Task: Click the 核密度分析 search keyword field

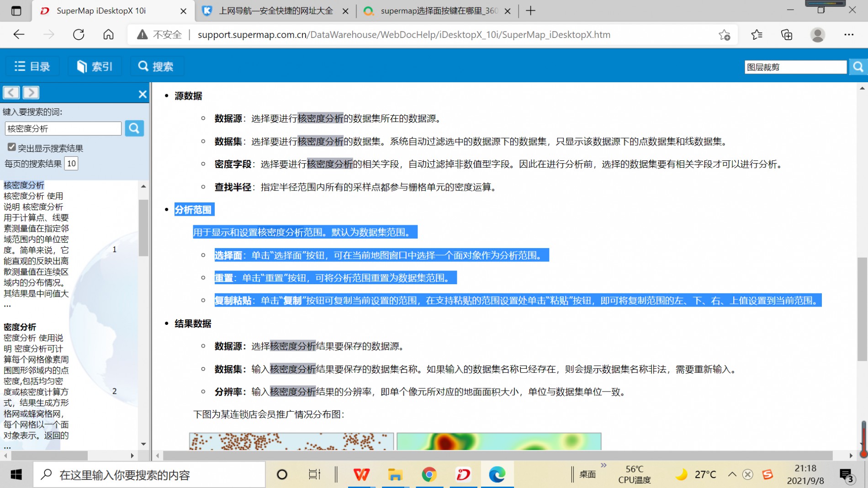Action: tap(63, 129)
